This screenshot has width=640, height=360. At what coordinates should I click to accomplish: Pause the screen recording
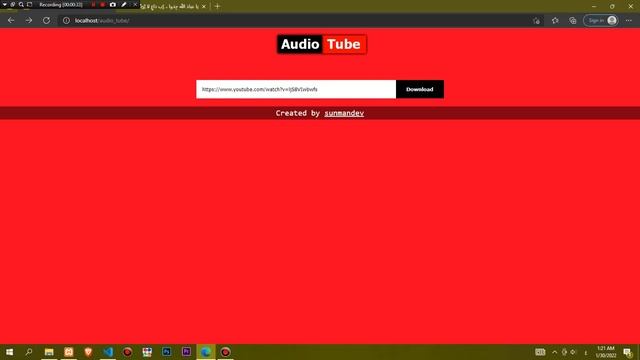point(93,4)
